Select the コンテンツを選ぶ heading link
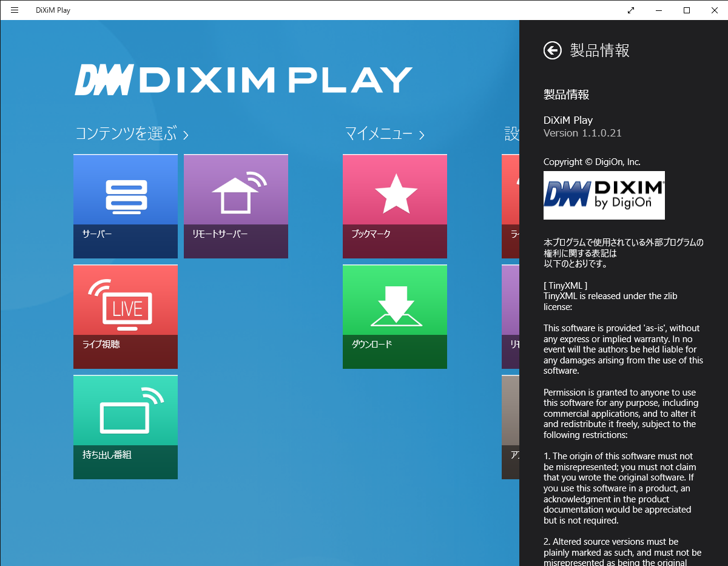Viewport: 728px width, 566px height. coord(123,134)
